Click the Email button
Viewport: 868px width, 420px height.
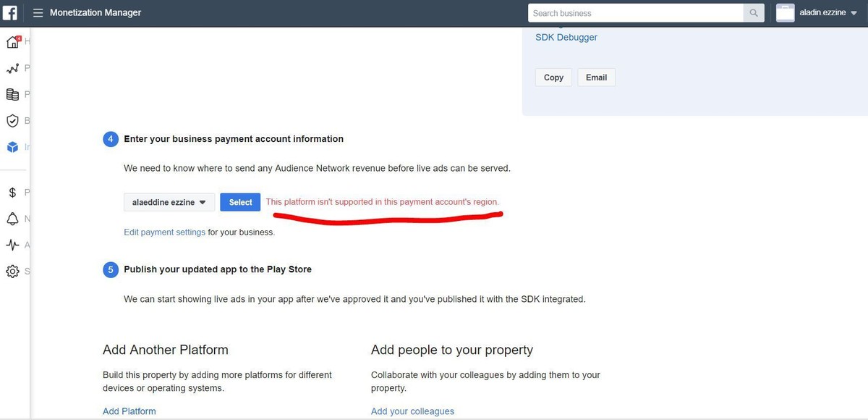(597, 77)
